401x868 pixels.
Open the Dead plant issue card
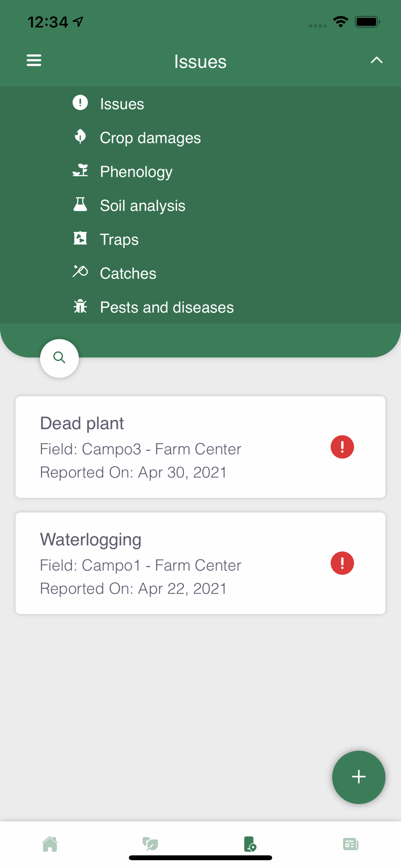tap(174, 447)
